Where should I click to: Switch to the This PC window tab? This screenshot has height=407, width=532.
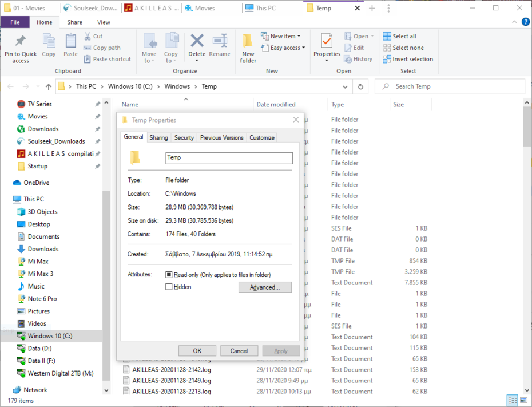[x=265, y=8]
